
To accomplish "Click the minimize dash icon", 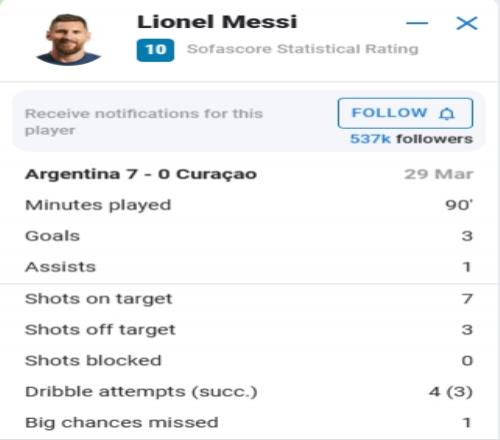I will coord(417,23).
